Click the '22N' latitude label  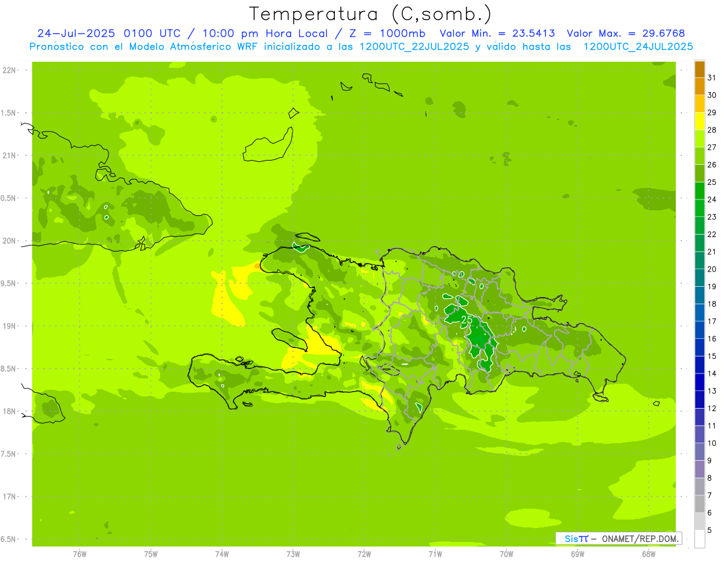click(x=9, y=70)
